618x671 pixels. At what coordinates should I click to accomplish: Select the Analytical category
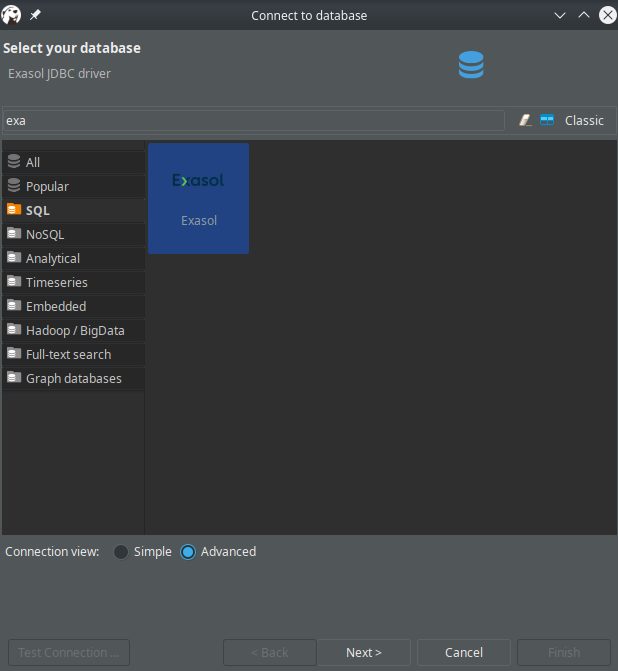coord(74,258)
